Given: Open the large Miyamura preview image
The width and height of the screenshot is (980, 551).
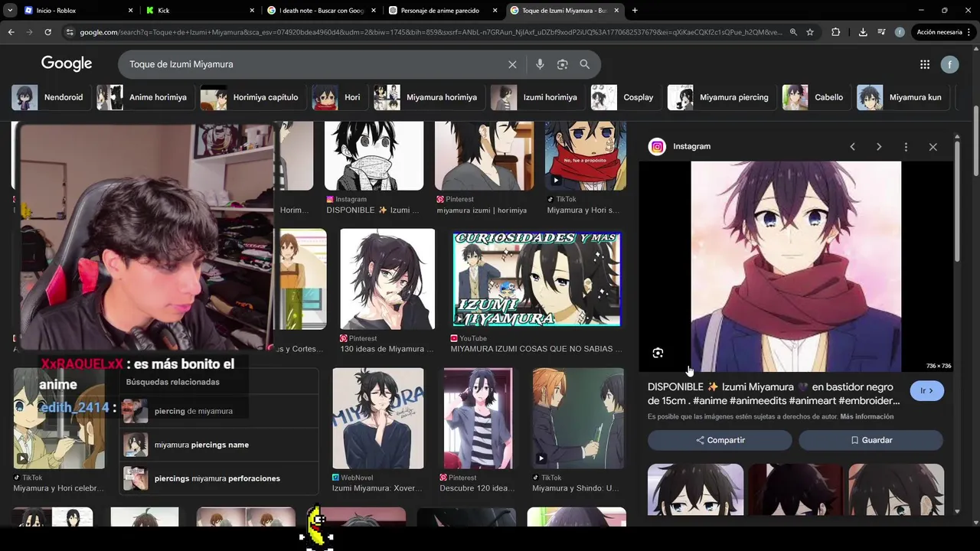Looking at the screenshot, I should click(796, 266).
